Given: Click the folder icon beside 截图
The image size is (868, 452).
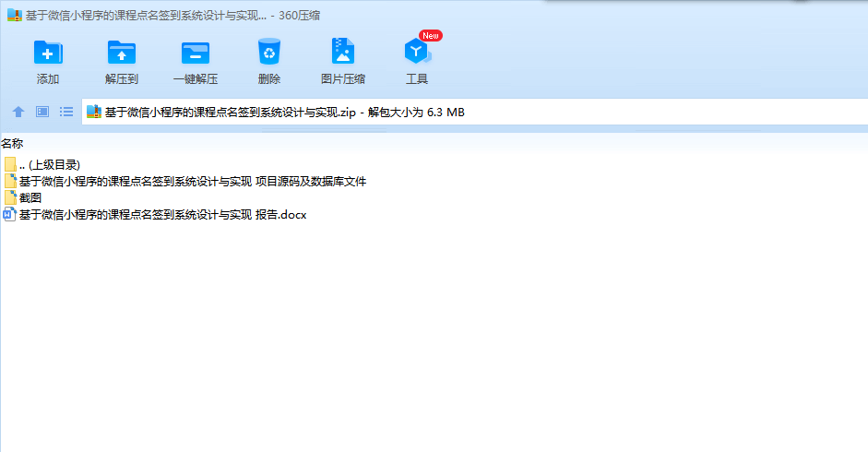Looking at the screenshot, I should [x=10, y=197].
